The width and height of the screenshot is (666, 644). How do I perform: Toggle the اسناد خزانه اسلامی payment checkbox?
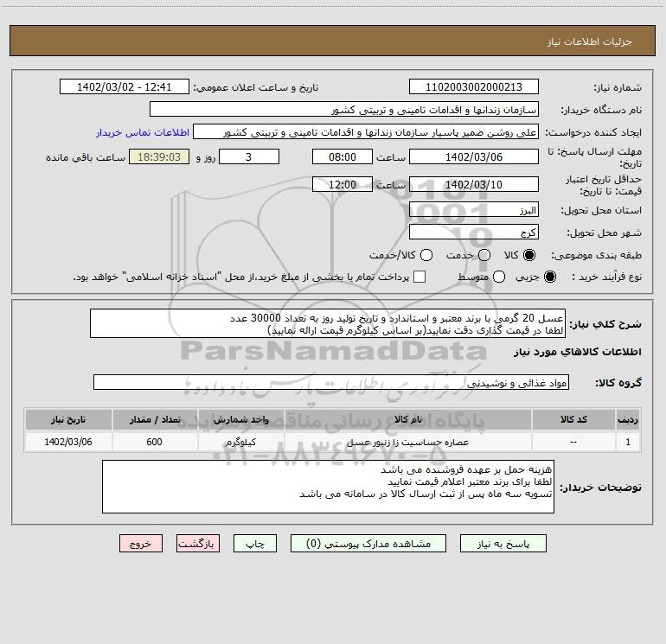coord(419,277)
